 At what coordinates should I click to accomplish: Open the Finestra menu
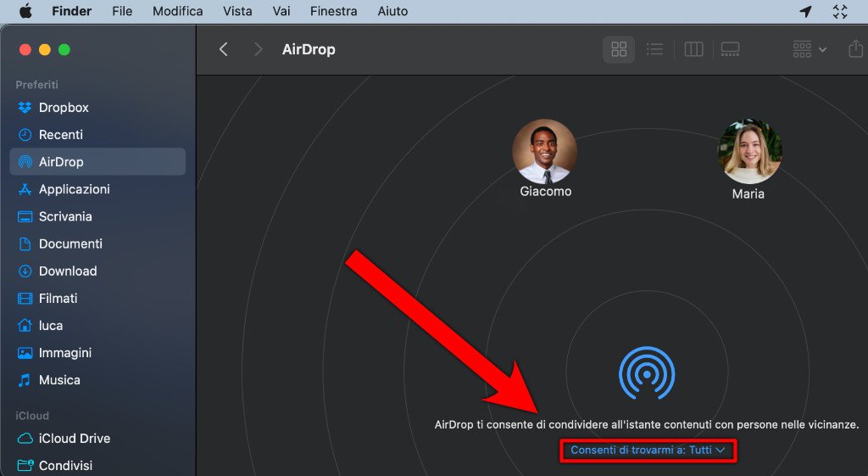click(333, 11)
